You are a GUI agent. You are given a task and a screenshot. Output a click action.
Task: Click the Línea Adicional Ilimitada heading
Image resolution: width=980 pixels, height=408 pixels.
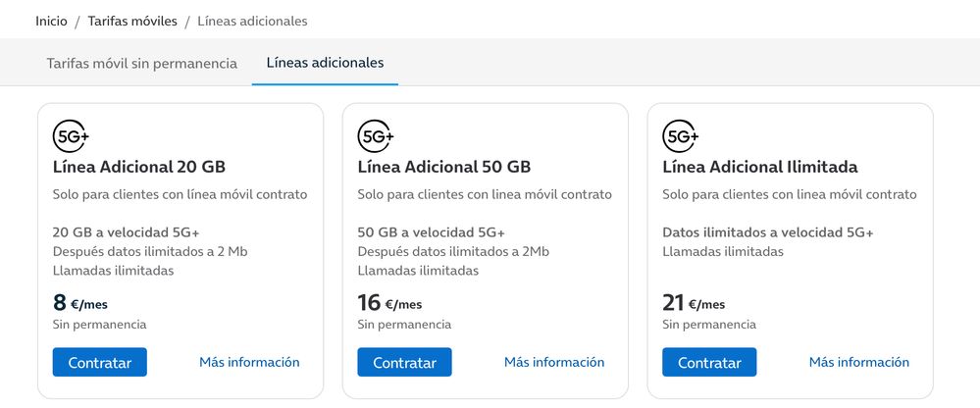[760, 167]
